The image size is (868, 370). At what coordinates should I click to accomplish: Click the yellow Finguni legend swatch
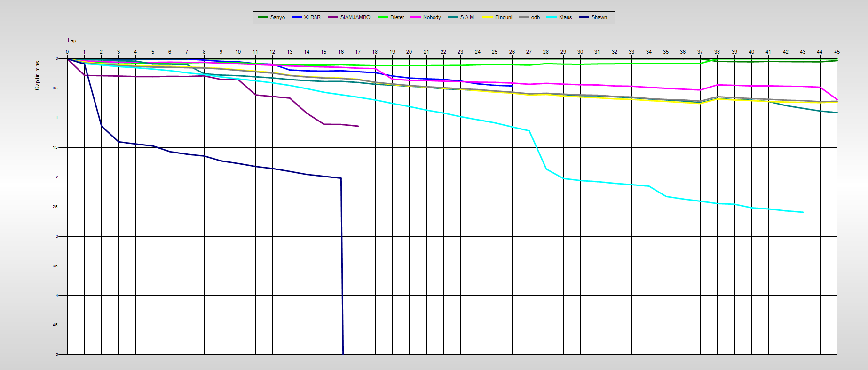click(488, 17)
